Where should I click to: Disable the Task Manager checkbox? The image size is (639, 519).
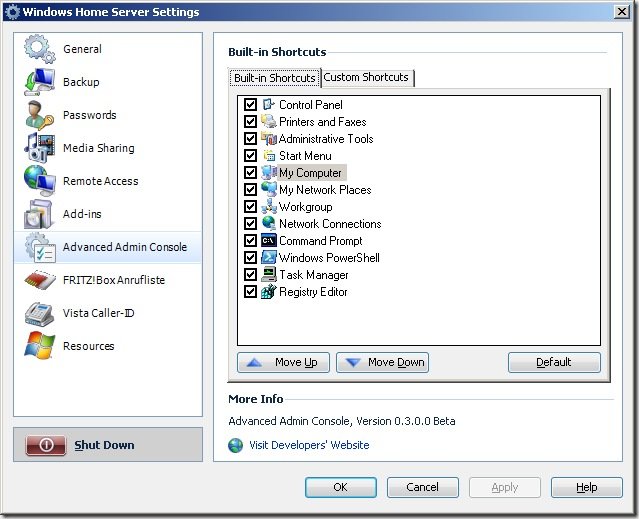pyautogui.click(x=250, y=275)
